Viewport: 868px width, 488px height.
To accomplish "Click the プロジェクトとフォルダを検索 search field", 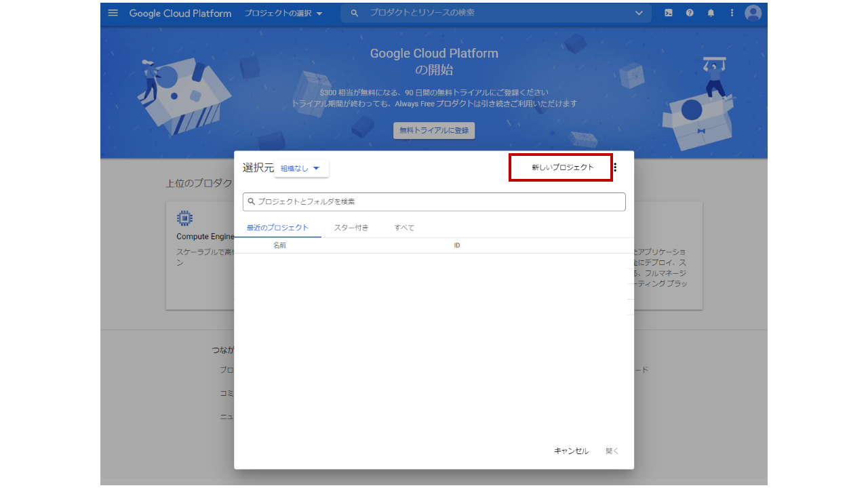I will (434, 201).
